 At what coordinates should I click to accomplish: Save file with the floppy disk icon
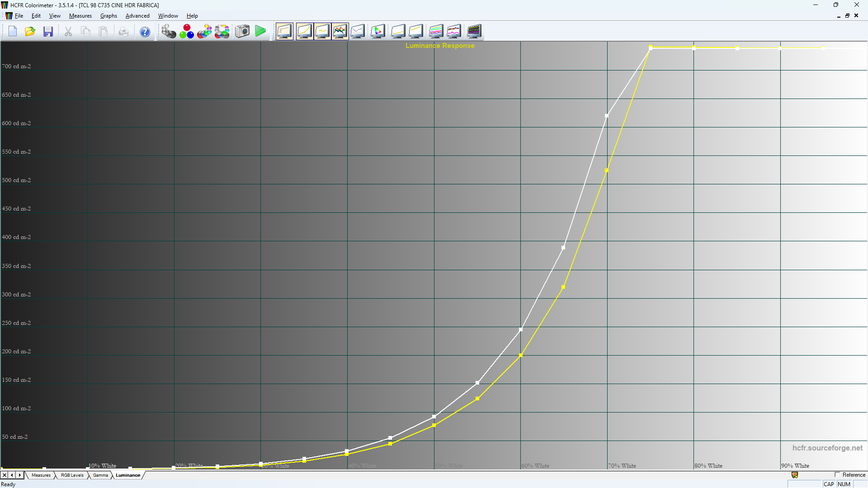(x=48, y=32)
